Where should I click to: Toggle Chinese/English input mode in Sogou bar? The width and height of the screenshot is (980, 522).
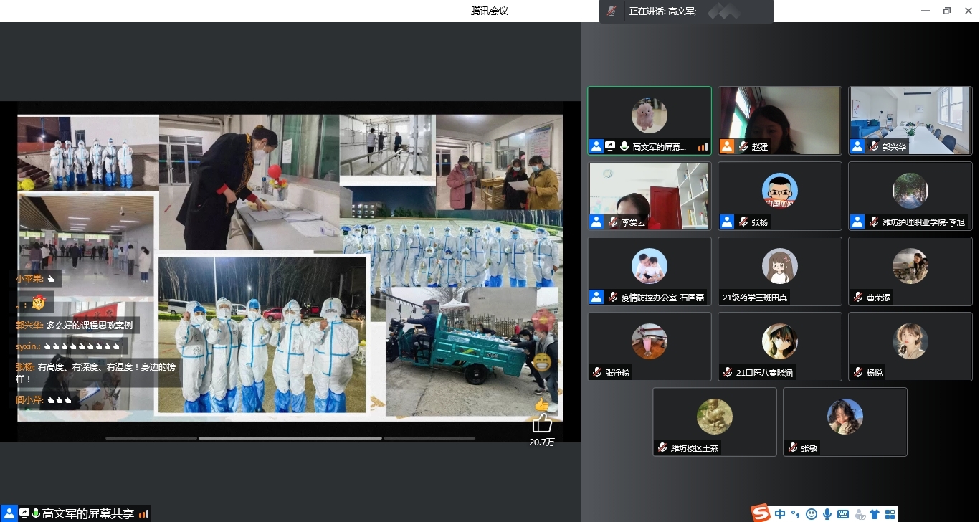(x=780, y=513)
